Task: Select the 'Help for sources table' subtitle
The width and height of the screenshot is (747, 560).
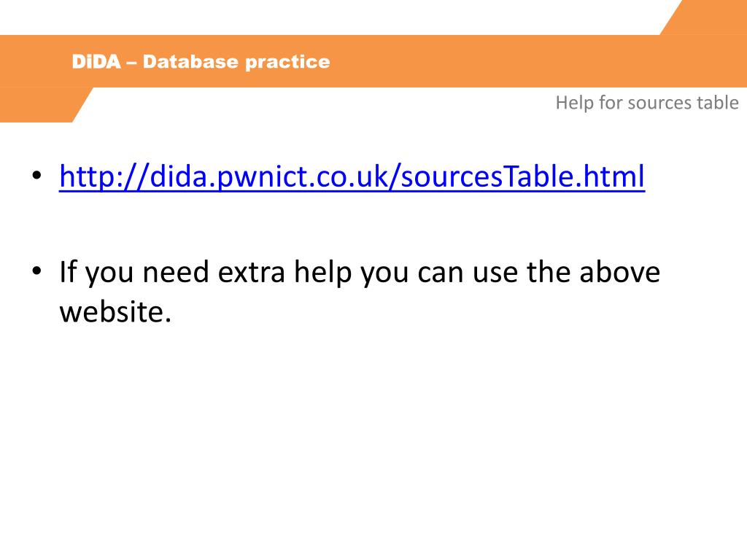Action: pyautogui.click(x=647, y=103)
